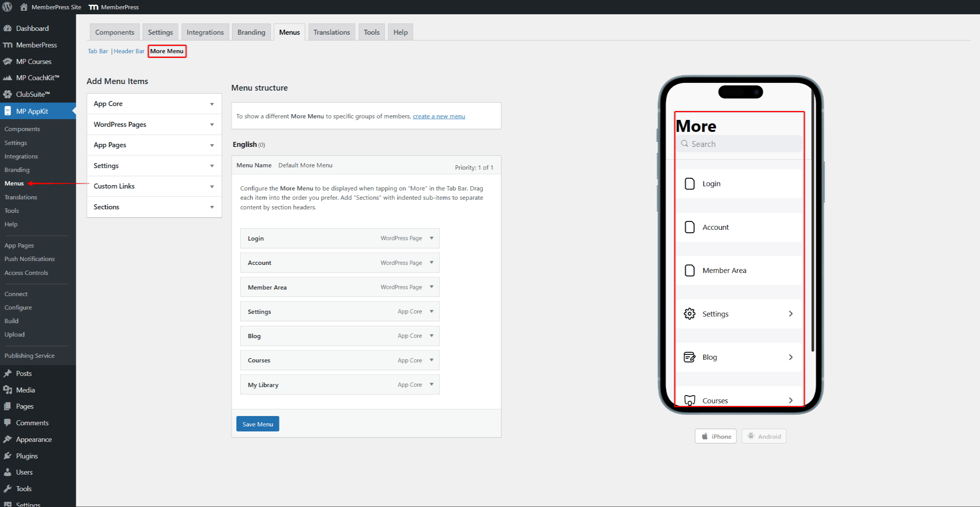Click the Comments bubble icon
The width and height of the screenshot is (980, 507).
[x=8, y=423]
